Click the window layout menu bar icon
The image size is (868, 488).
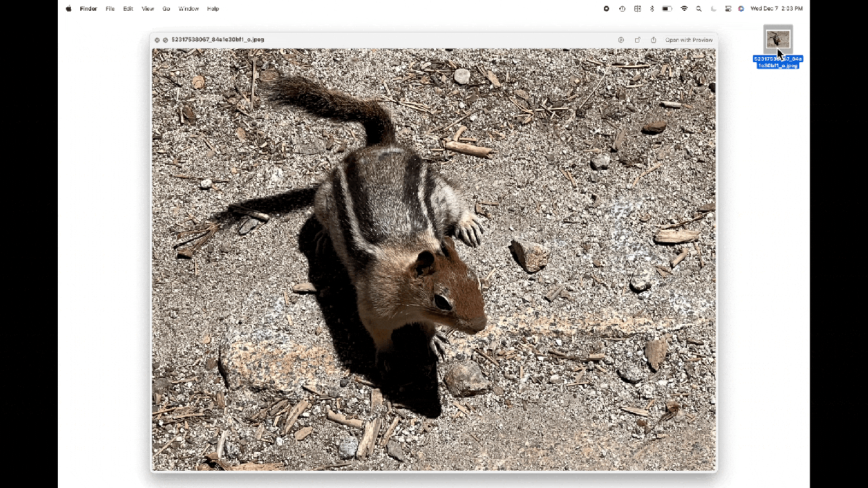click(x=637, y=9)
